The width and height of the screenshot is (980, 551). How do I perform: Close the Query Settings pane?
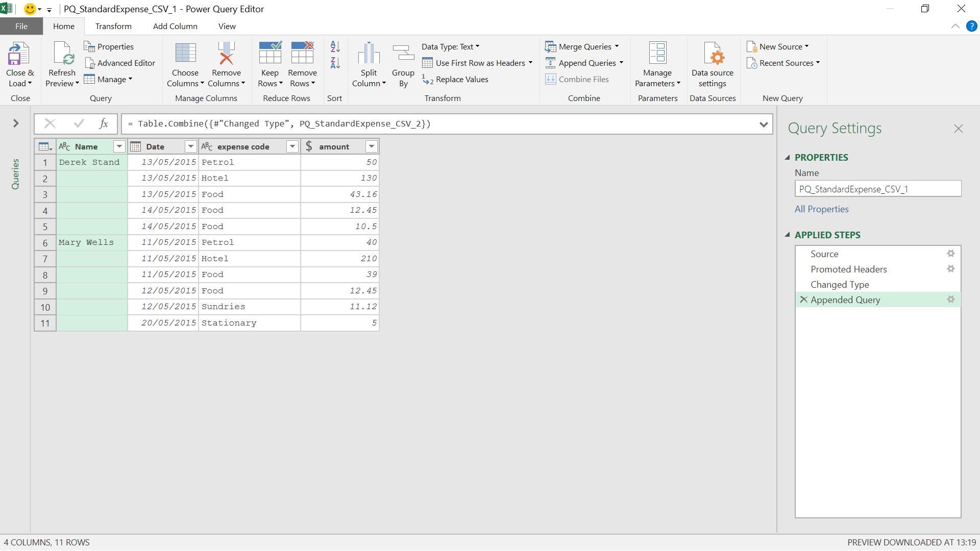[959, 129]
